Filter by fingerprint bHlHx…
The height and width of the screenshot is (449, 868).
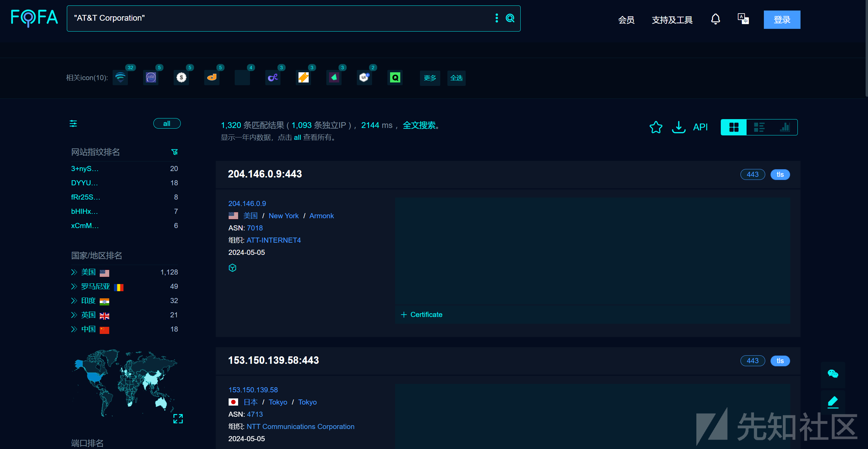coord(84,211)
